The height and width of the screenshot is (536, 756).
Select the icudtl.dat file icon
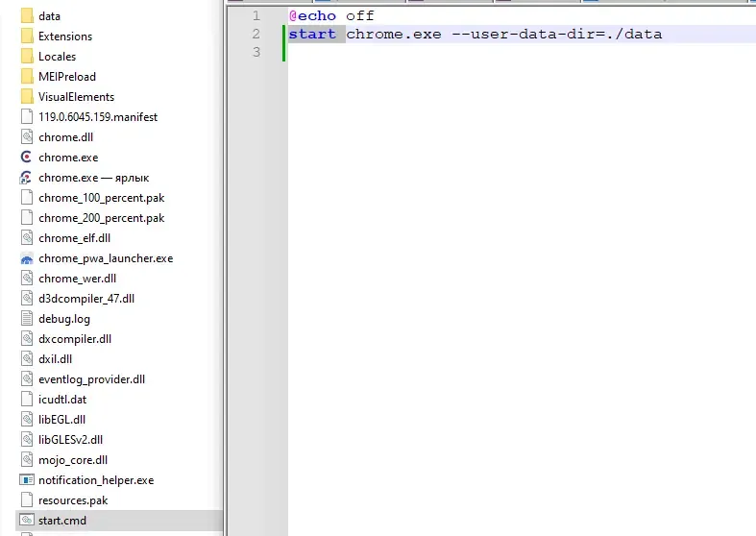click(x=27, y=400)
